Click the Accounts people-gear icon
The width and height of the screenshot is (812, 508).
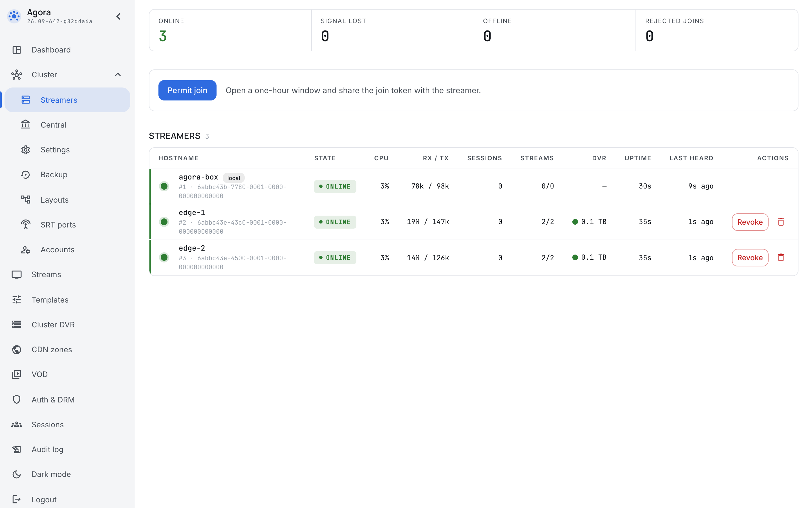click(x=25, y=250)
